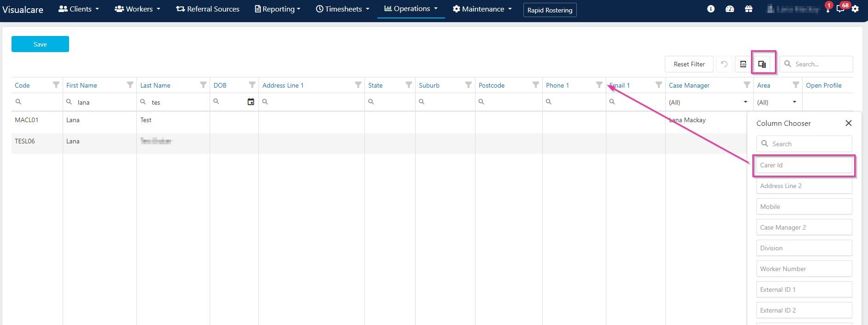Click the grid Search box

point(816,64)
